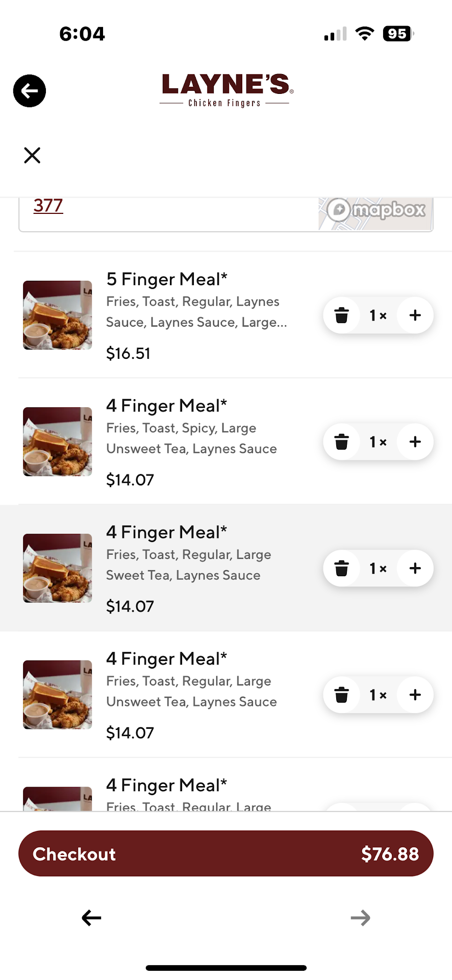Add another Sweet Tea 4 Finger Meal
Image resolution: width=452 pixels, height=980 pixels.
(415, 568)
